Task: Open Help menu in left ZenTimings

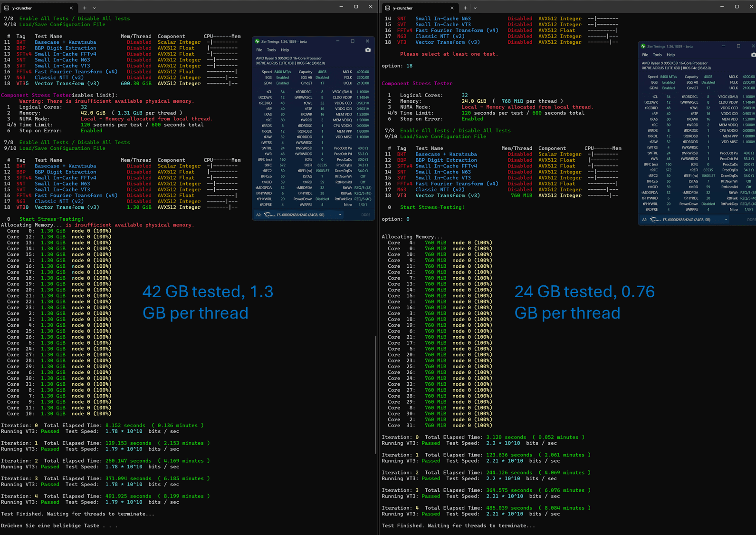Action: [x=285, y=50]
